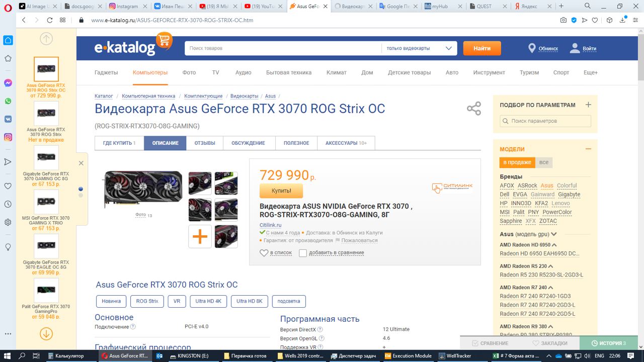The image size is (644, 362).
Task: Collapse AMD Radeon R9 380 group
Action: (x=551, y=326)
